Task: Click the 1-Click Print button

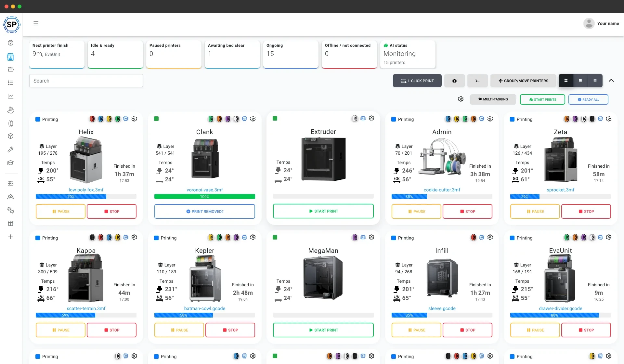Action: coord(417,81)
